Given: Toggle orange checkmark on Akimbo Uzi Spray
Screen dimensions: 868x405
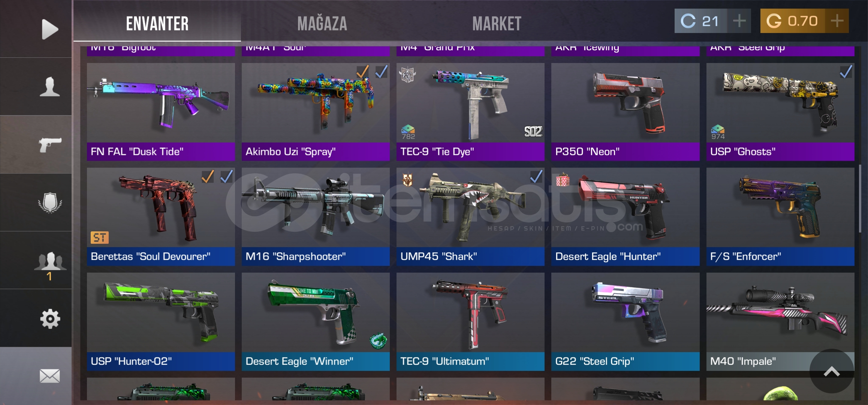Looking at the screenshot, I should (x=362, y=71).
